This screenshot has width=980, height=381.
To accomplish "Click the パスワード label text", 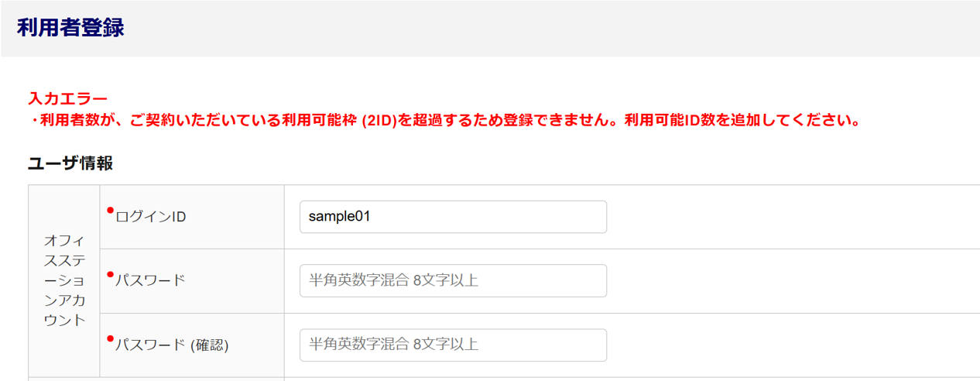I will click(150, 280).
